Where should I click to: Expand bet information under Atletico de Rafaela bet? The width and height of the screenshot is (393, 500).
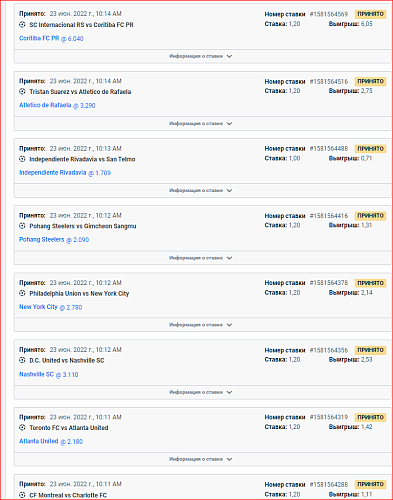[201, 123]
